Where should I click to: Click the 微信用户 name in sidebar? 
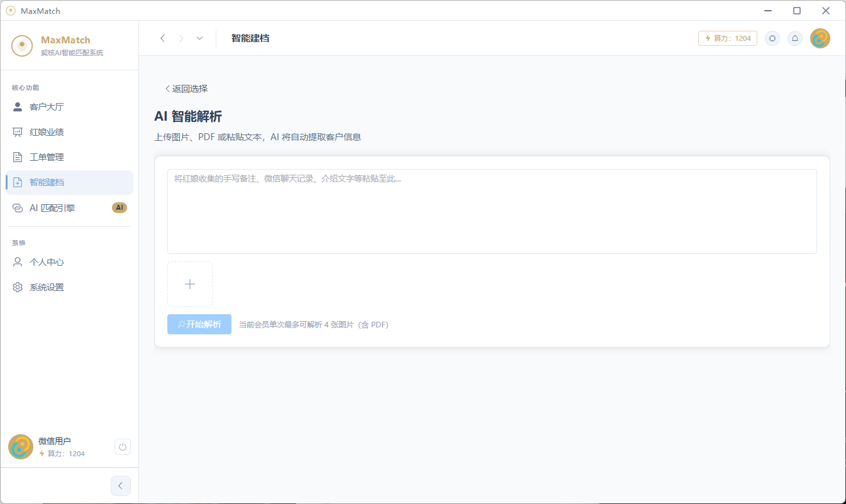[55, 441]
